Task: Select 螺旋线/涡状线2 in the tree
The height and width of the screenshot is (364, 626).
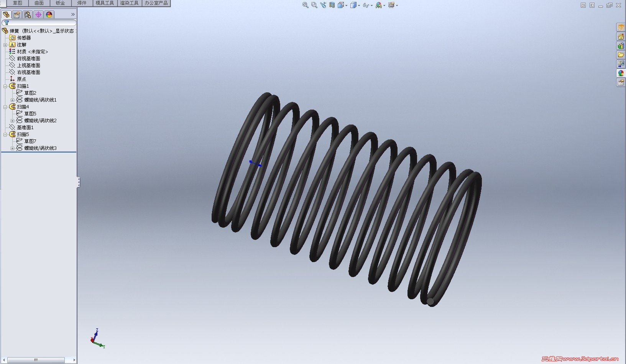Action: click(x=40, y=120)
